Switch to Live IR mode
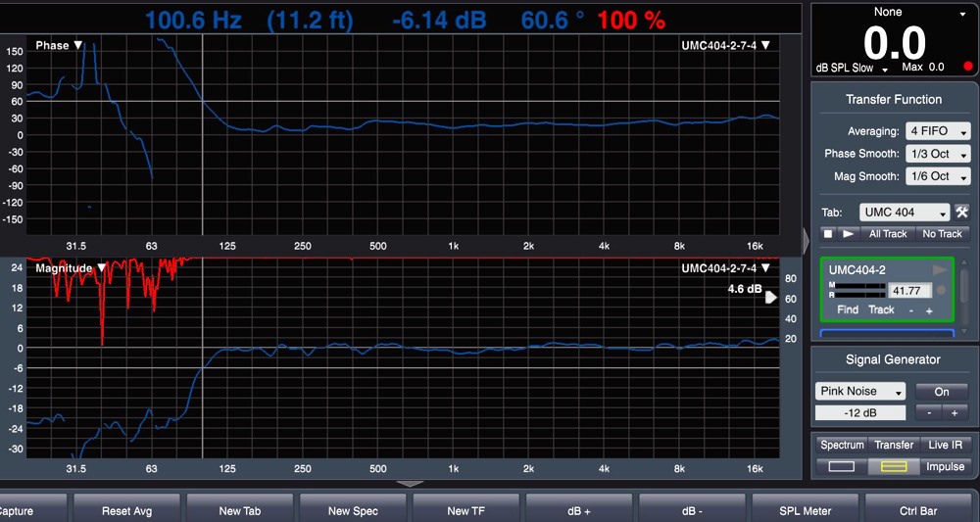 pyautogui.click(x=945, y=446)
